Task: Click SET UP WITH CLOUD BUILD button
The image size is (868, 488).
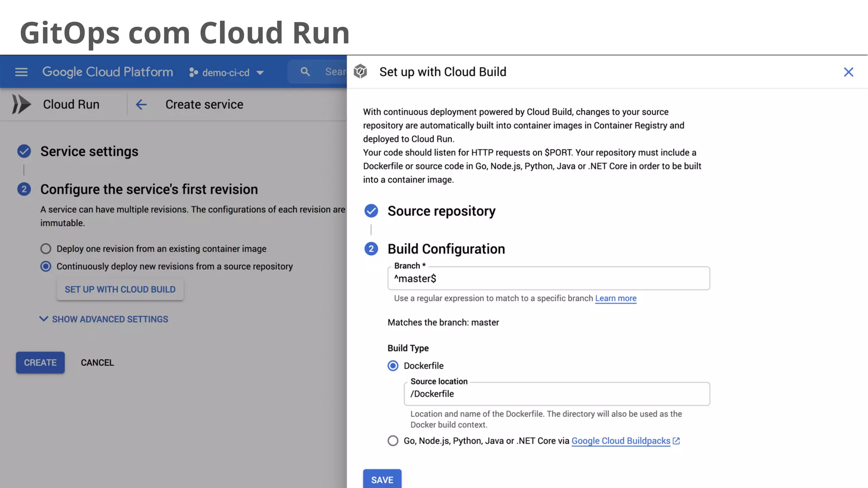Action: [120, 289]
